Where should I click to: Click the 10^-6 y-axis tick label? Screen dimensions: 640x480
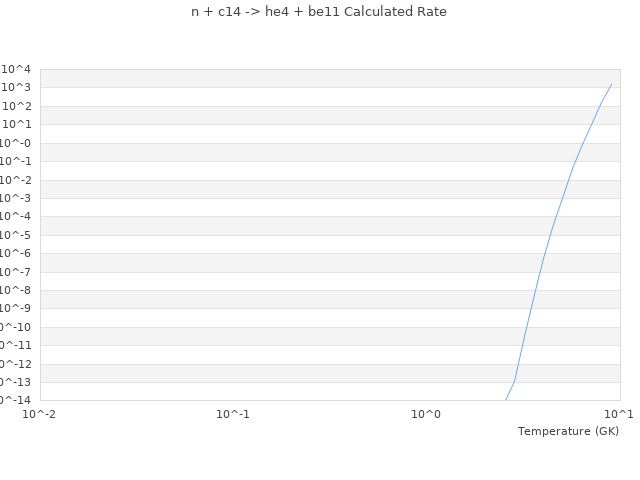pyautogui.click(x=16, y=253)
